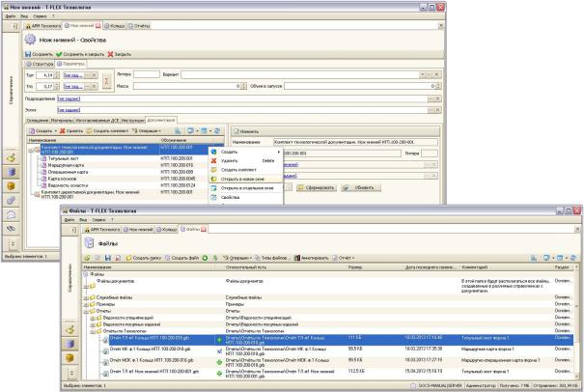Screen dimensions: 584x392
Task: Close the Нож нижний tab in the back window
Action: (97, 26)
